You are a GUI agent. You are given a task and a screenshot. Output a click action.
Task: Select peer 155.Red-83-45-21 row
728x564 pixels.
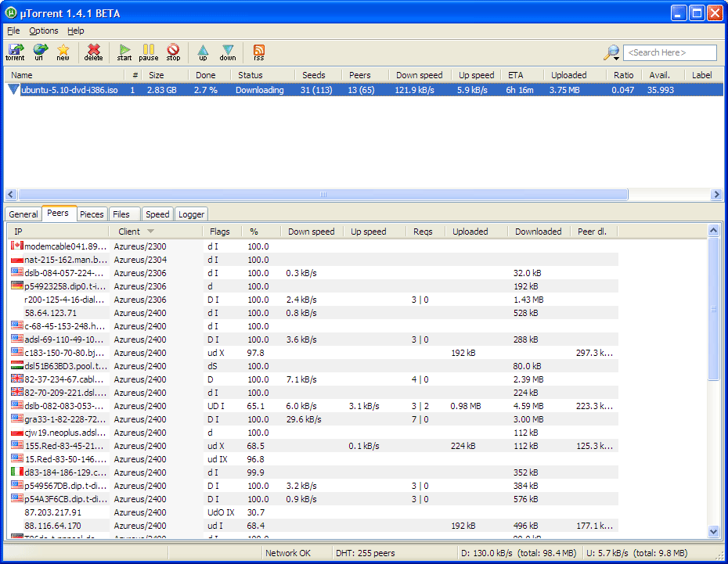tap(313, 446)
